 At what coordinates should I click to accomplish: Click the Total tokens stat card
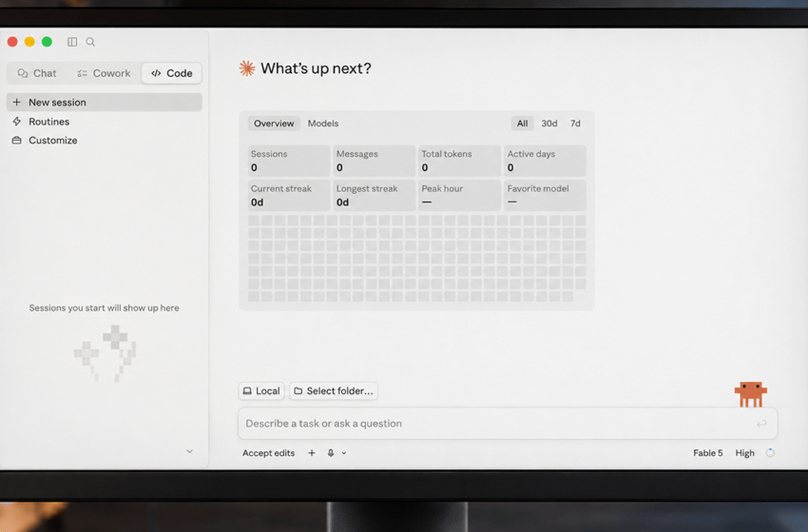point(460,161)
